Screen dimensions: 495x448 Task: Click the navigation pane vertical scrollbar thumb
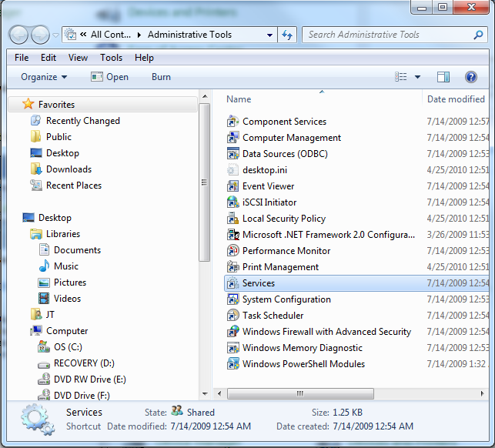pos(205,182)
